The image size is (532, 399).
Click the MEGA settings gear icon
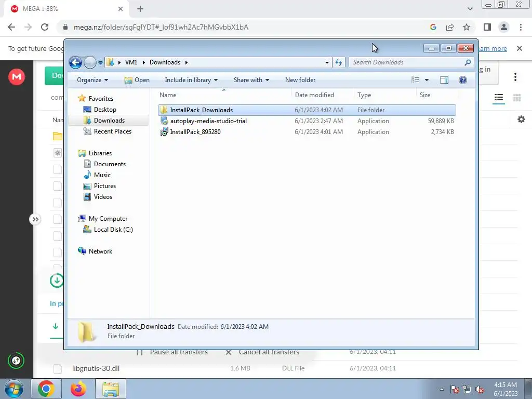click(522, 119)
